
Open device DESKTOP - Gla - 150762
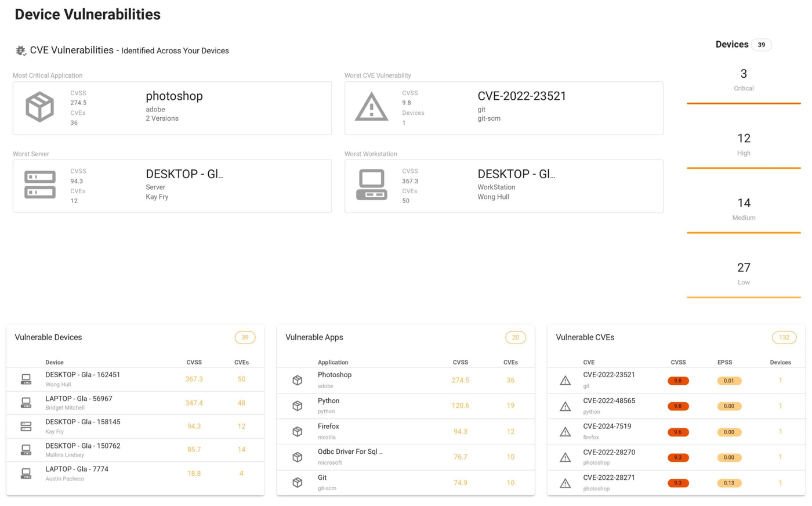point(135,450)
